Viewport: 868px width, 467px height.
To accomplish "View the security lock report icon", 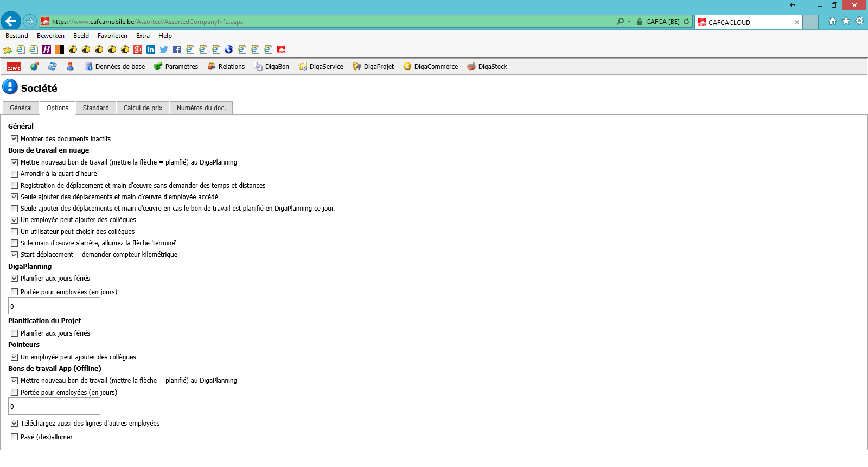I will pyautogui.click(x=640, y=22).
